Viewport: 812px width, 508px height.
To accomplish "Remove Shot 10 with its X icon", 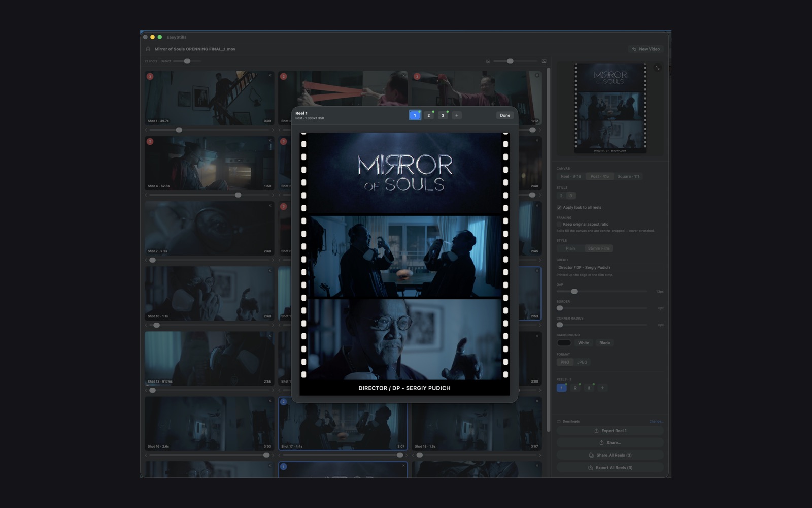I will pyautogui.click(x=270, y=270).
